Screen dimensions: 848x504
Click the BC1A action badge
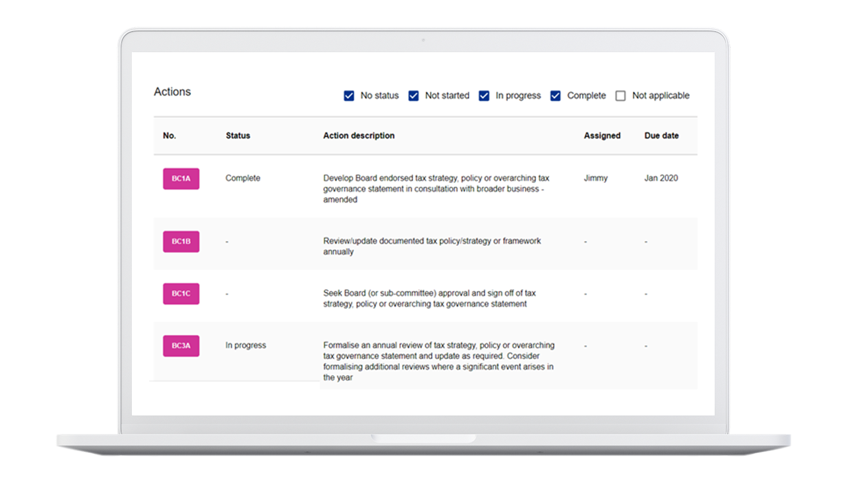tap(181, 179)
